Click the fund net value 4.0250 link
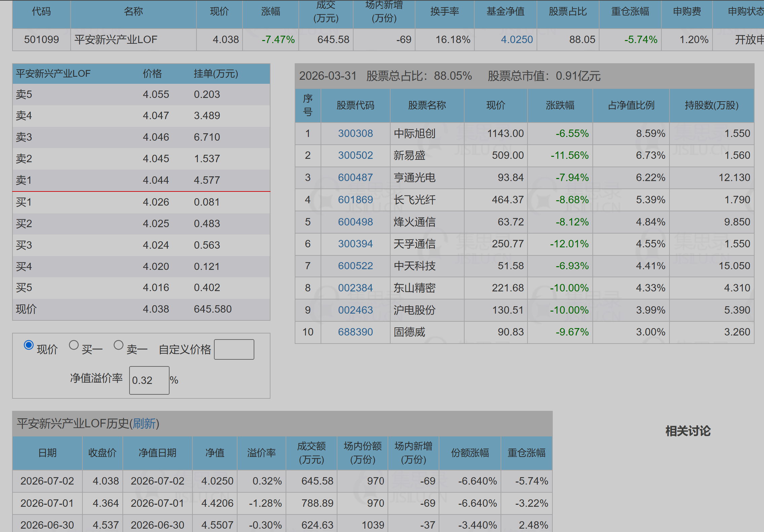Screen dimensions: 764x532 tap(517, 40)
